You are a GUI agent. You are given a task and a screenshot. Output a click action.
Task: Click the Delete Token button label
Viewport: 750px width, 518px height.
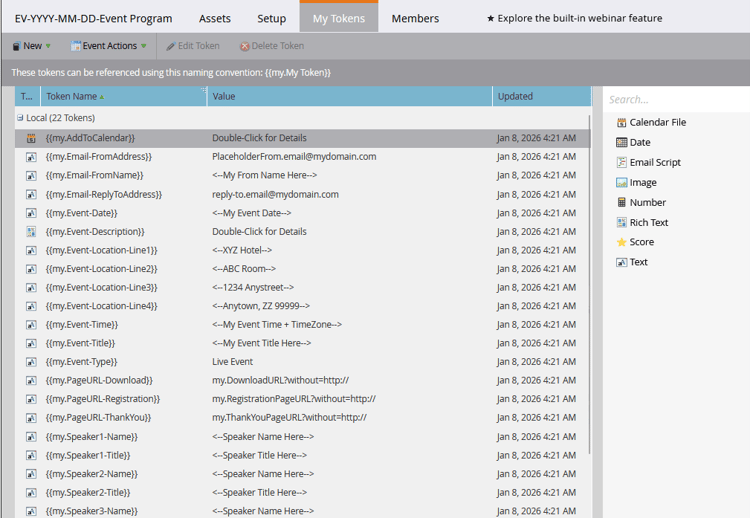[277, 46]
